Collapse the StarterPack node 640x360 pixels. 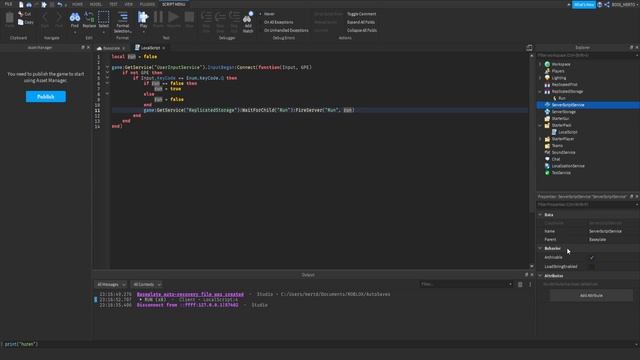540,125
